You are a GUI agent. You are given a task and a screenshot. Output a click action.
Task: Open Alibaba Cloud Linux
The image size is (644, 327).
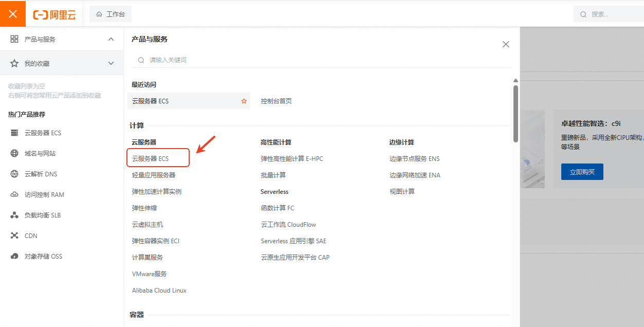(159, 290)
